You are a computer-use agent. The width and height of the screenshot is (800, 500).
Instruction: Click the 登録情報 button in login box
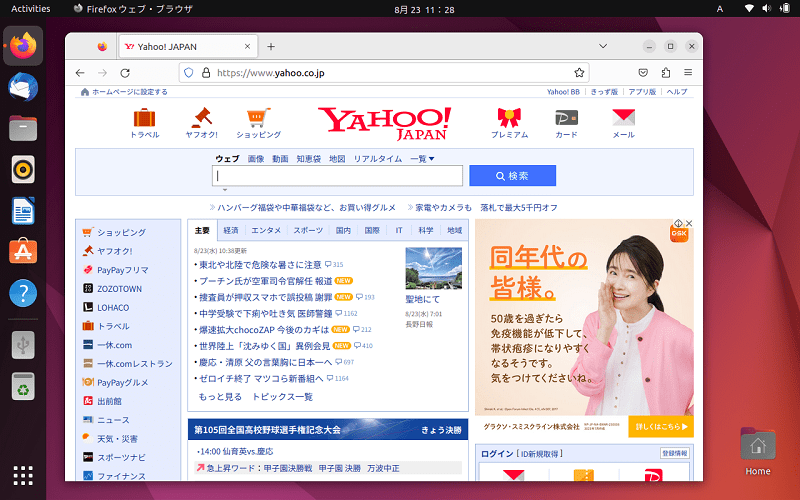click(x=675, y=453)
